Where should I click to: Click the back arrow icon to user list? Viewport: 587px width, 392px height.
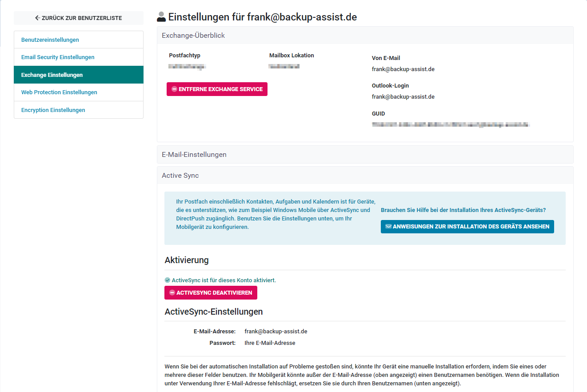(38, 18)
